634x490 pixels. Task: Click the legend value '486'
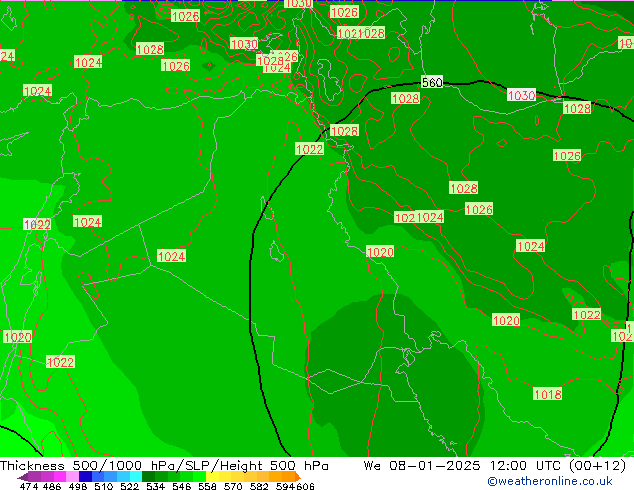52,486
